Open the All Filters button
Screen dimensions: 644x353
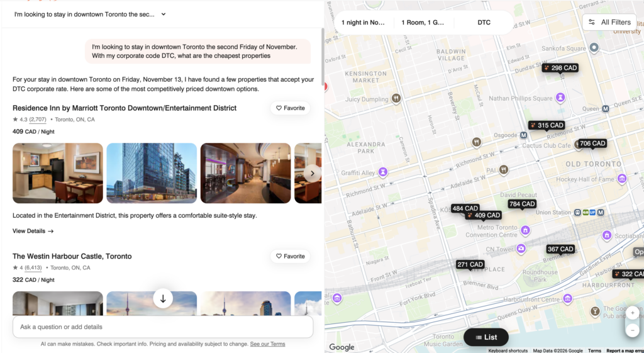pyautogui.click(x=609, y=23)
